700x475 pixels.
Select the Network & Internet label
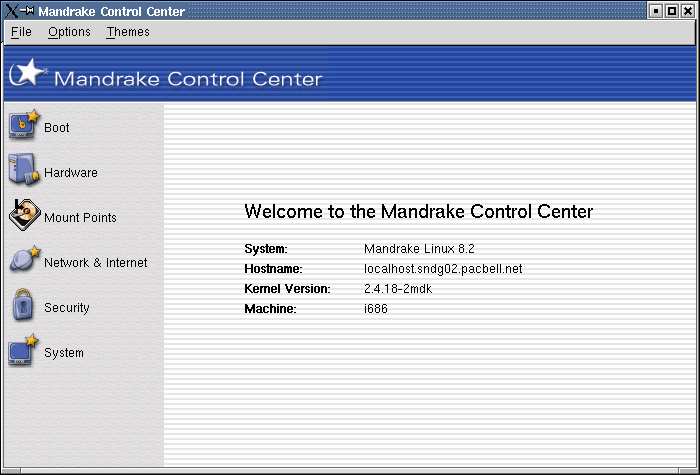click(96, 262)
